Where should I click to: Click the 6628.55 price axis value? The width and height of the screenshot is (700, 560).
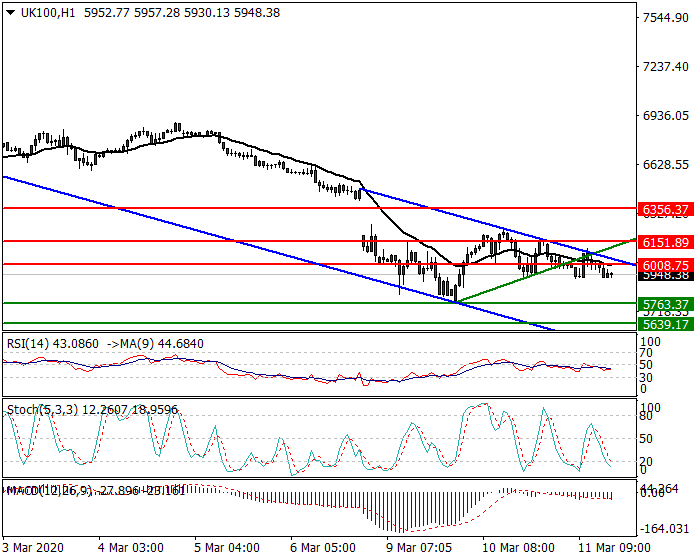coord(665,165)
